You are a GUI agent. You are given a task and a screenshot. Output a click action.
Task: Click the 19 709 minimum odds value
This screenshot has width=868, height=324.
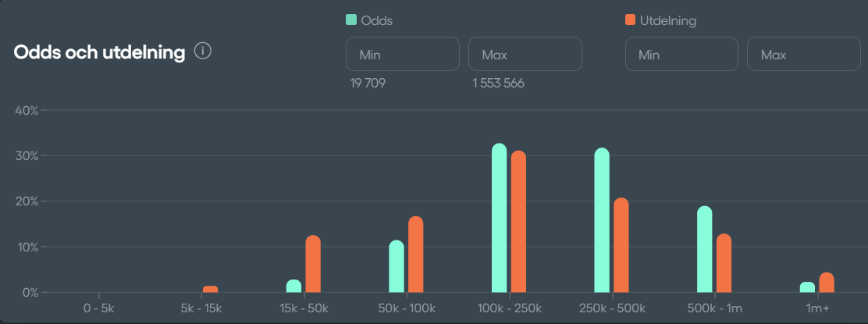(x=368, y=84)
